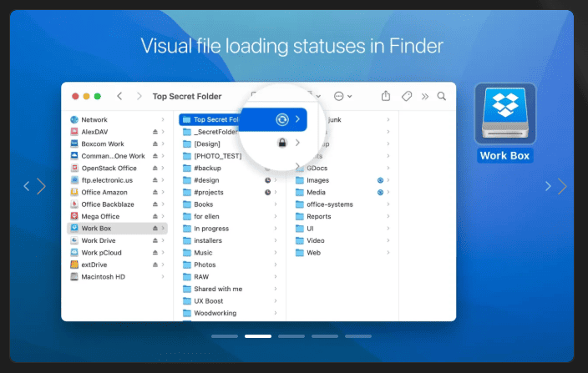Viewport: 588px width, 373px height.
Task: Click the Finder back arrow
Action: coord(119,96)
